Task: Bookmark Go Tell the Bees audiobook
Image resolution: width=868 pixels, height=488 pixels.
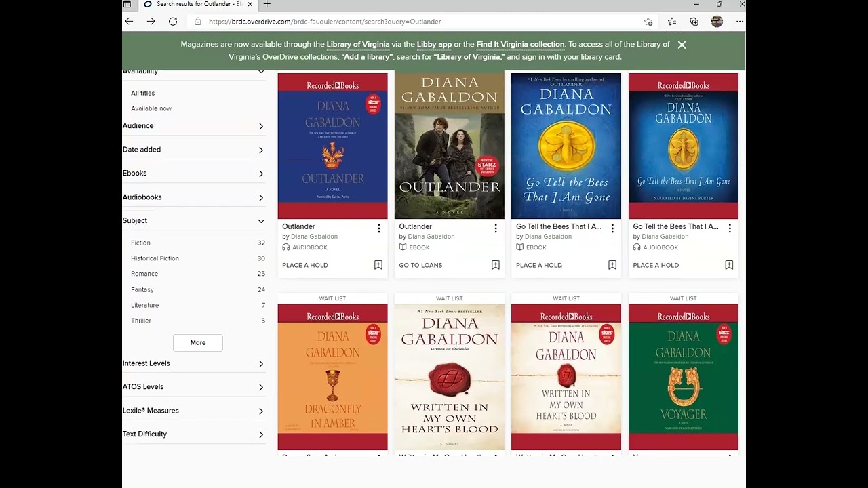Action: click(729, 265)
